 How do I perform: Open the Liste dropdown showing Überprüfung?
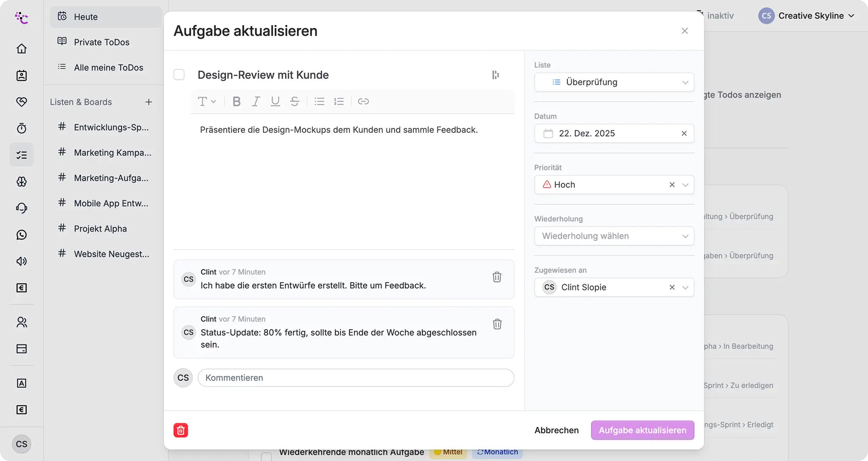click(614, 82)
